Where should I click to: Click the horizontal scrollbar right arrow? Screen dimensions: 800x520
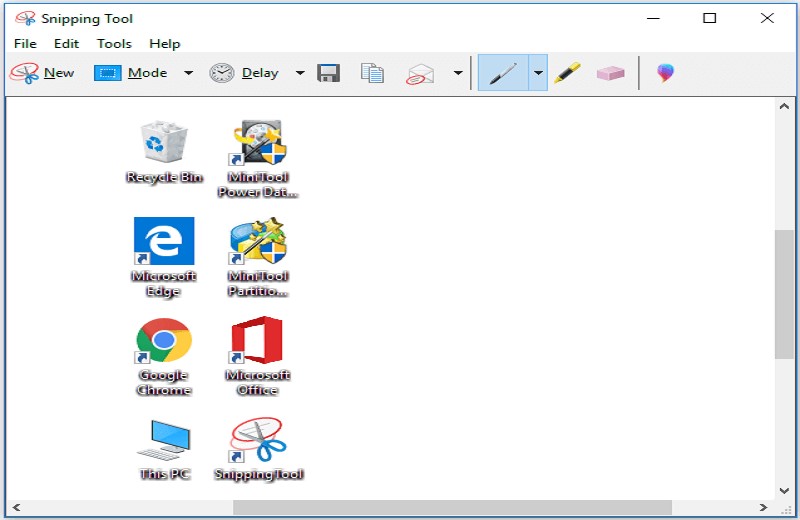pyautogui.click(x=763, y=507)
